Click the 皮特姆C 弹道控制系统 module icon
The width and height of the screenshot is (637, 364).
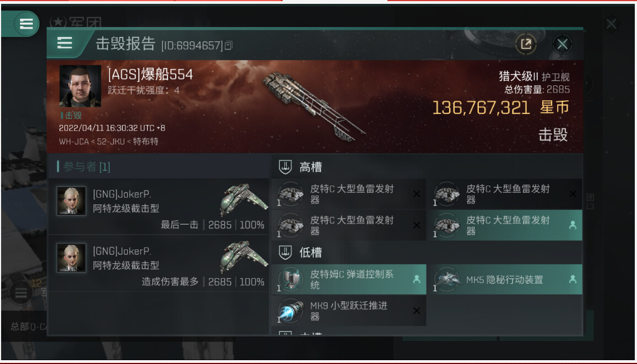[x=291, y=279]
